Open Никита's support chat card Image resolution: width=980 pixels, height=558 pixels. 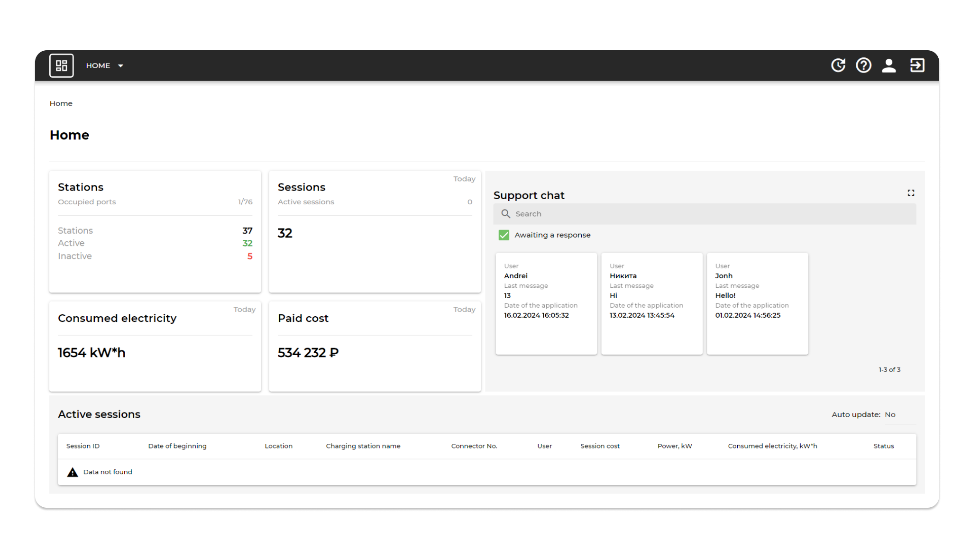pyautogui.click(x=651, y=303)
